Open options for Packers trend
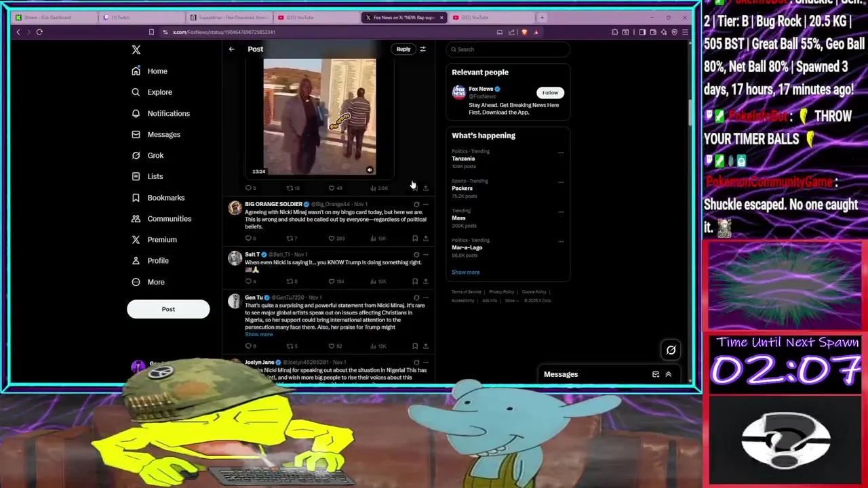868x488 pixels. [x=561, y=182]
